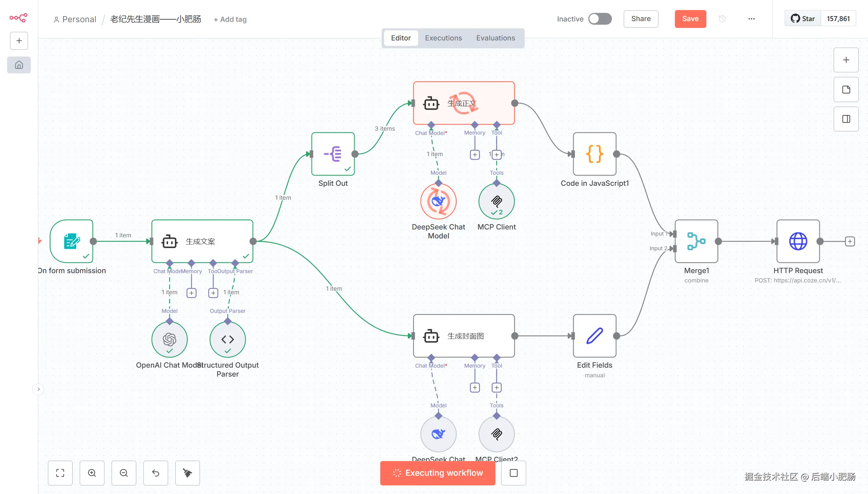Open the Evaluations tab
Image resolution: width=868 pixels, height=494 pixels.
[495, 38]
